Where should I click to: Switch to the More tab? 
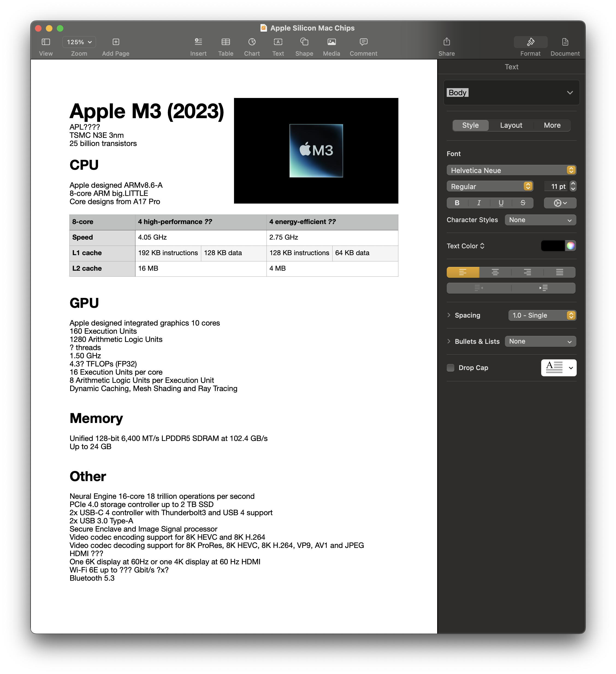pyautogui.click(x=552, y=125)
